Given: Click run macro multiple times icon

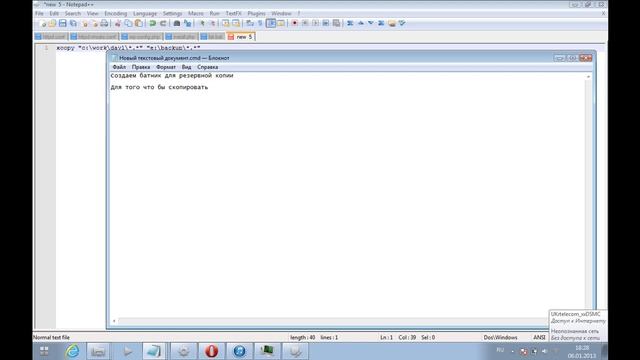Looking at the screenshot, I should (326, 23).
